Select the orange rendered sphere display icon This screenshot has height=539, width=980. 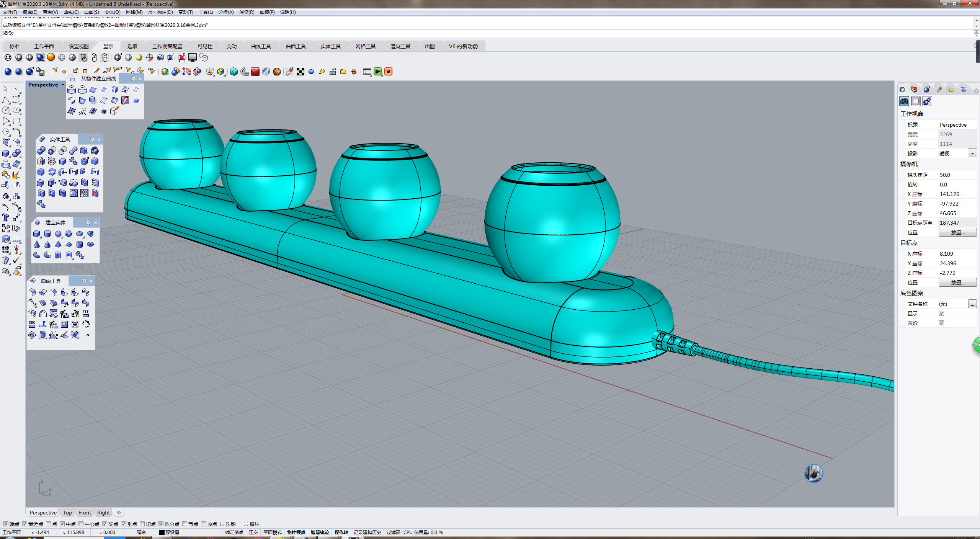(x=51, y=57)
